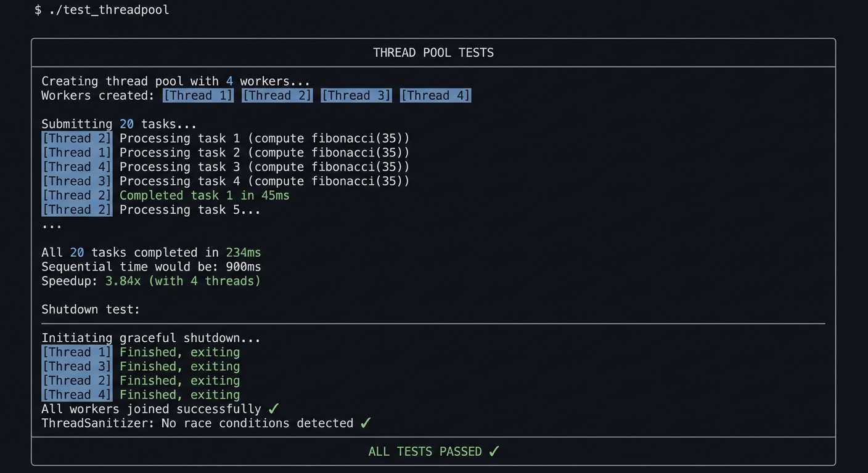Click the checkmark after the ThreadSanitizer line
Screen dimensions: 868x473
click(365, 423)
